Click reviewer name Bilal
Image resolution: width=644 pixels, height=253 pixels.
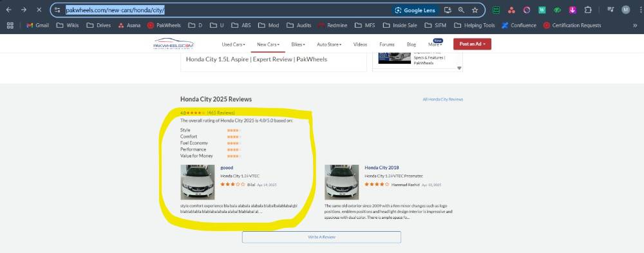point(251,185)
